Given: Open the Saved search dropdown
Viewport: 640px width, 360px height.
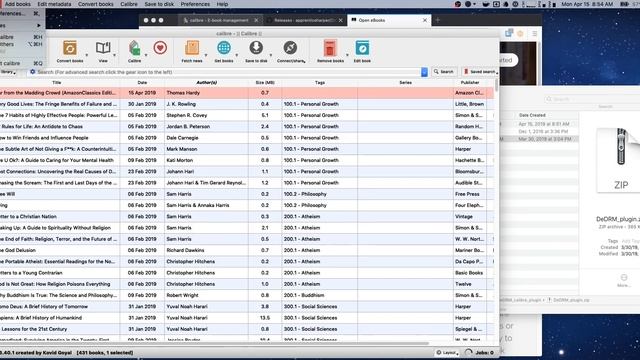Looking at the screenshot, I should 480,72.
